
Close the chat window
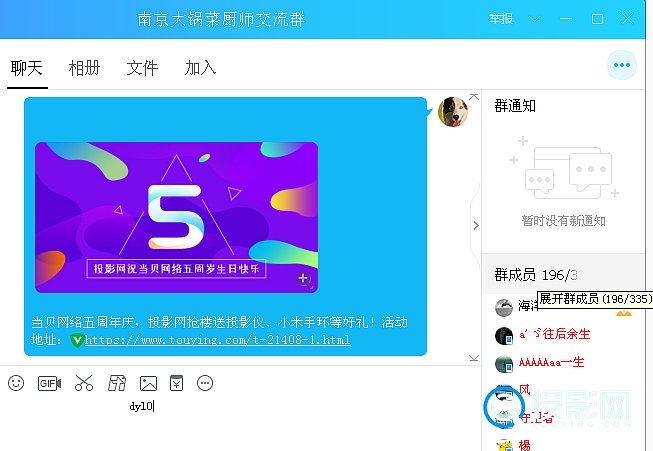[628, 19]
